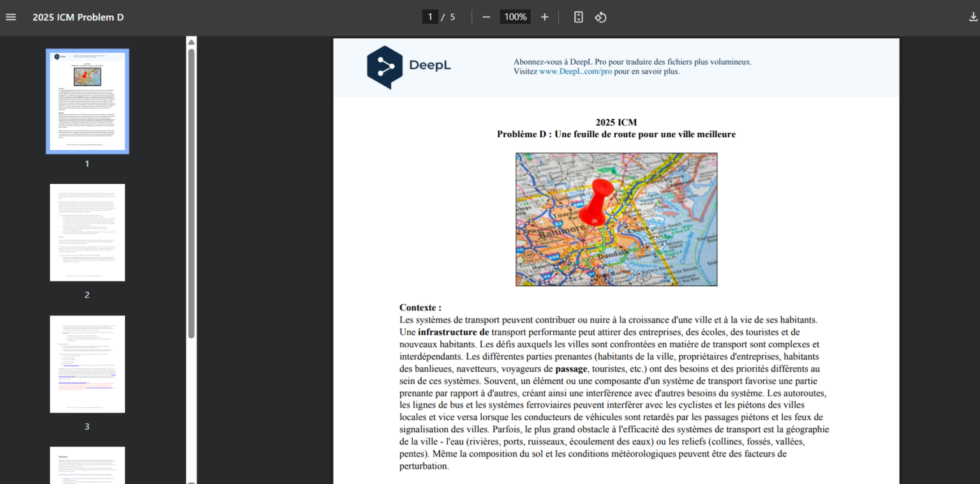Click the "Contexte :" heading in the document
Image resolution: width=980 pixels, height=484 pixels.
(420, 308)
